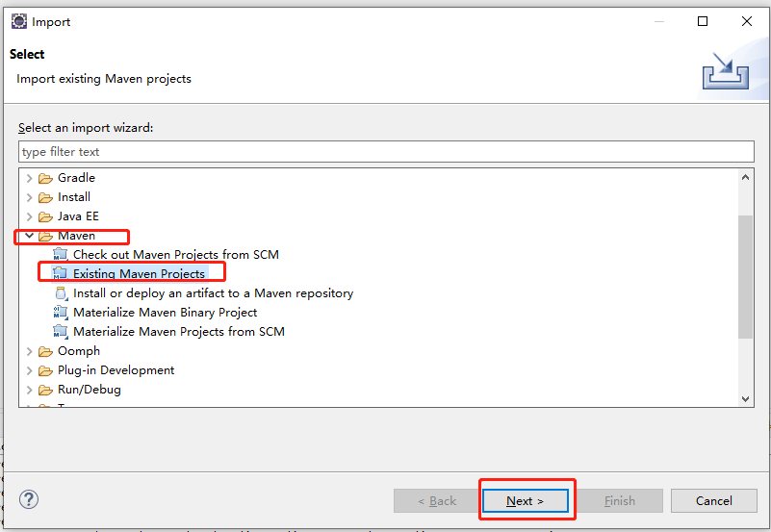Expand the Install category

[29, 197]
